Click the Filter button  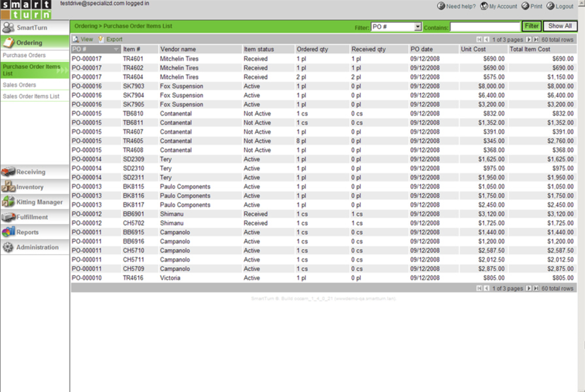coord(531,26)
